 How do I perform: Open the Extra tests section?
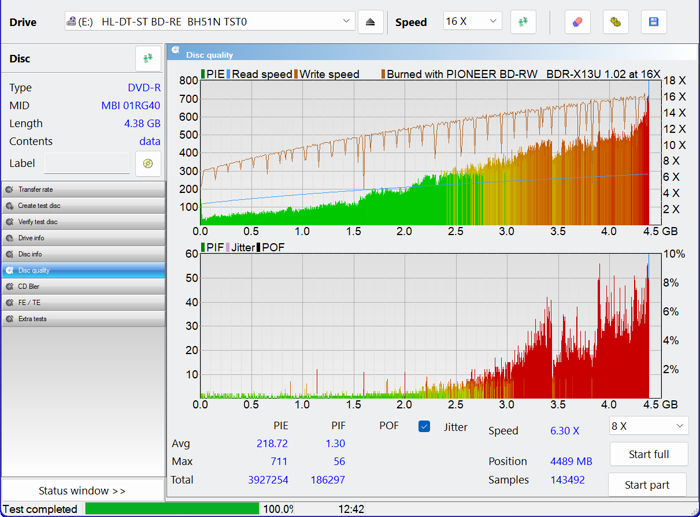click(x=82, y=318)
